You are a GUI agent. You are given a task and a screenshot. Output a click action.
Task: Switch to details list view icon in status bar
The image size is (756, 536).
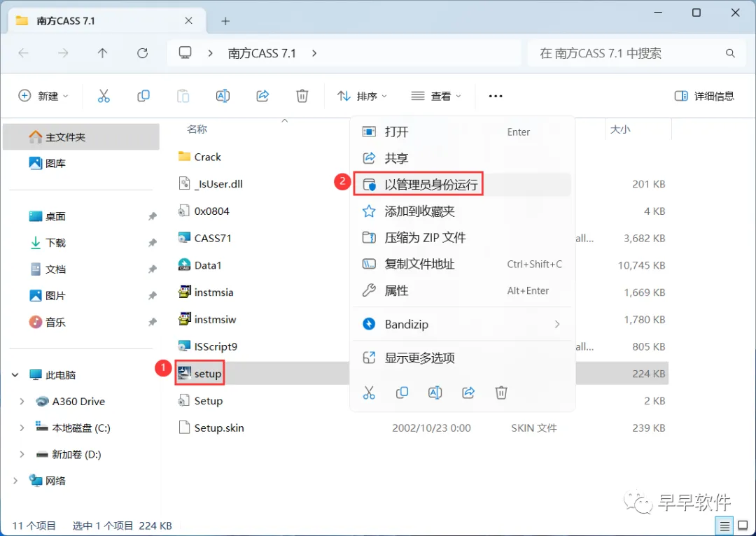point(724,526)
